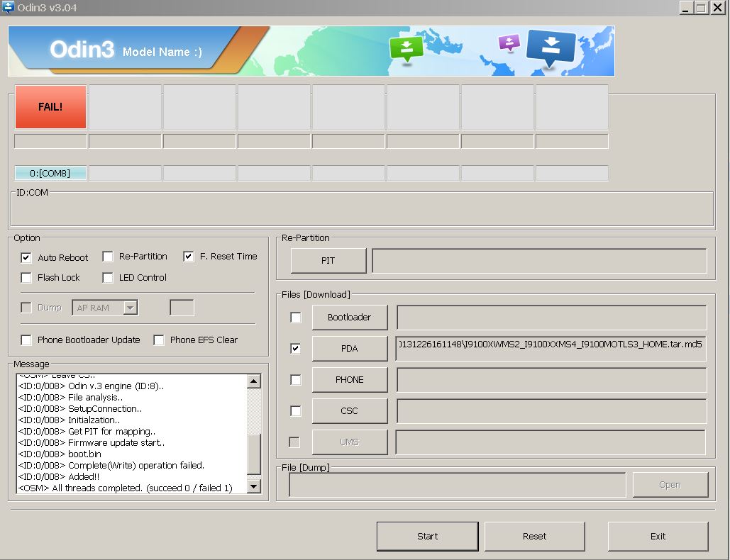The image size is (730, 560).
Task: Click Message log scroll up arrow
Action: pyautogui.click(x=254, y=381)
